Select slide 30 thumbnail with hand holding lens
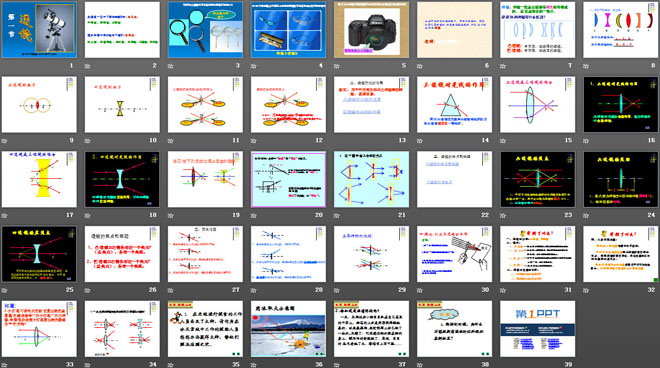 click(x=455, y=254)
